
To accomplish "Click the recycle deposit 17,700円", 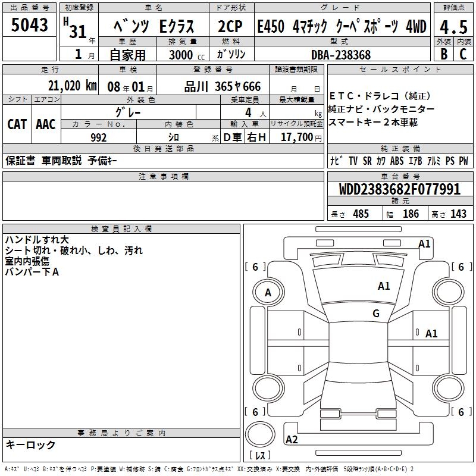I will [301, 137].
